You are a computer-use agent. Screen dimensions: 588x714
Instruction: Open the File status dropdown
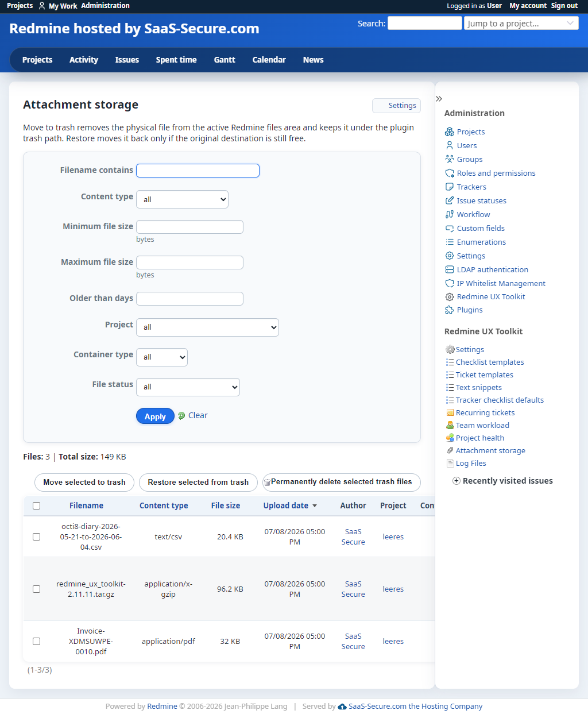188,387
